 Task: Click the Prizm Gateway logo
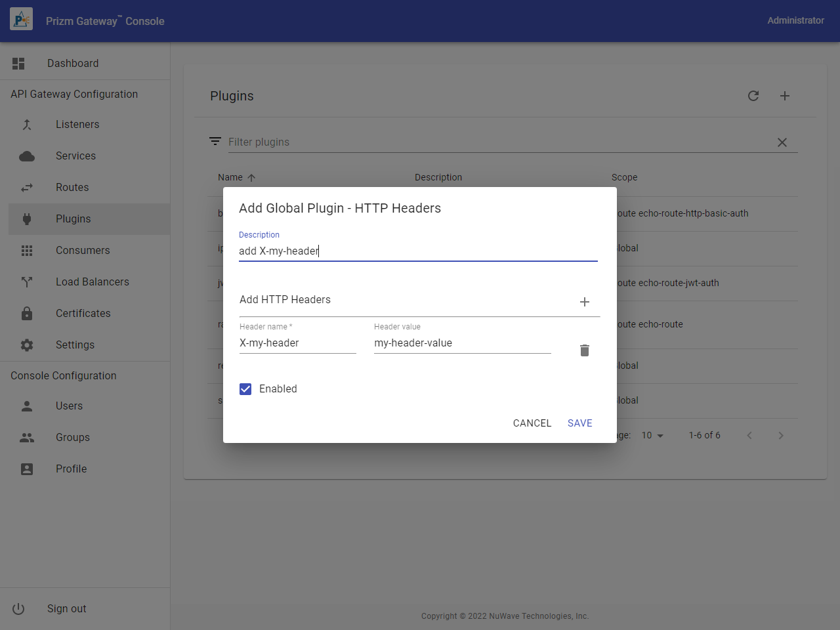pyautogui.click(x=22, y=20)
